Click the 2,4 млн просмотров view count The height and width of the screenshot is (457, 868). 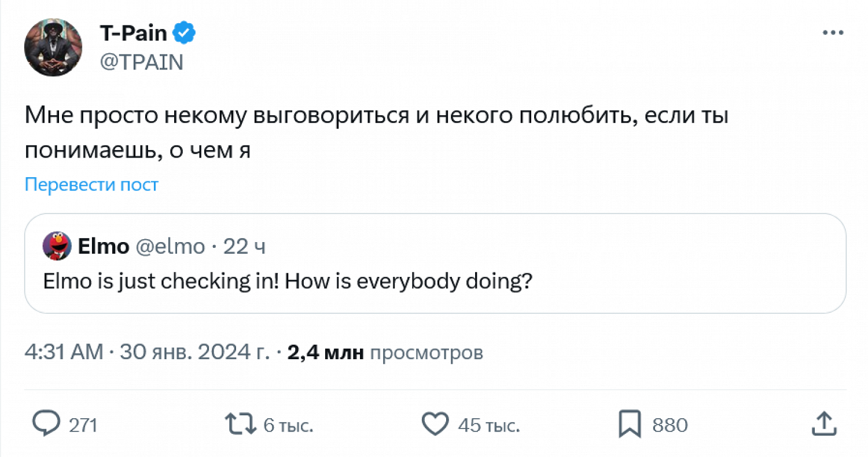(x=384, y=352)
